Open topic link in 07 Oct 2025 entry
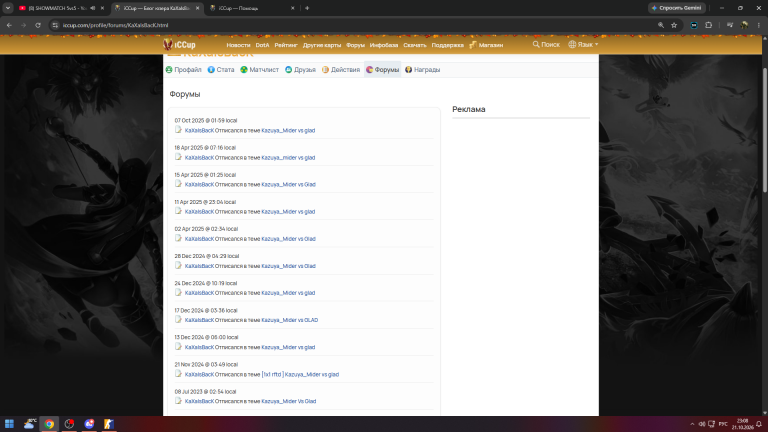The width and height of the screenshot is (768, 432). click(x=288, y=131)
